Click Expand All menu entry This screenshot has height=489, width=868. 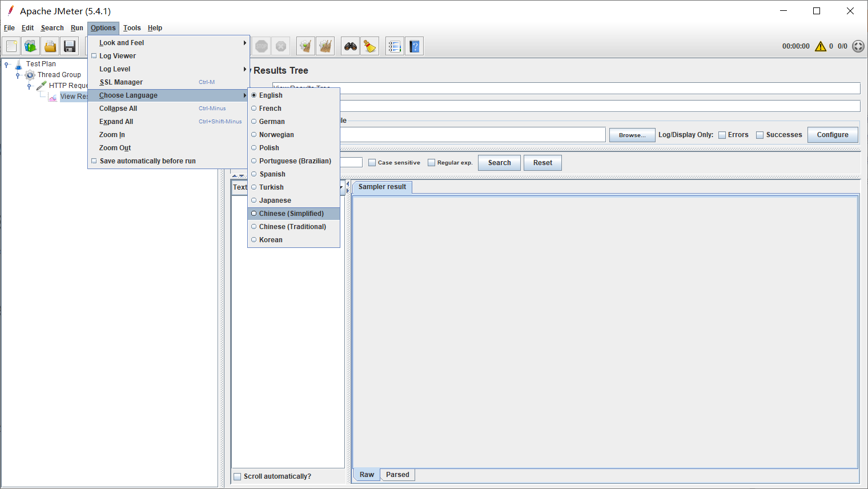(x=168, y=122)
